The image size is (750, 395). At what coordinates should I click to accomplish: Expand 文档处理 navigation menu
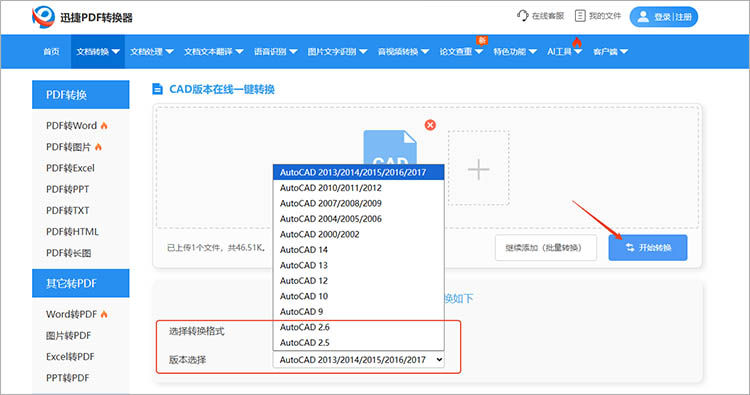(152, 52)
